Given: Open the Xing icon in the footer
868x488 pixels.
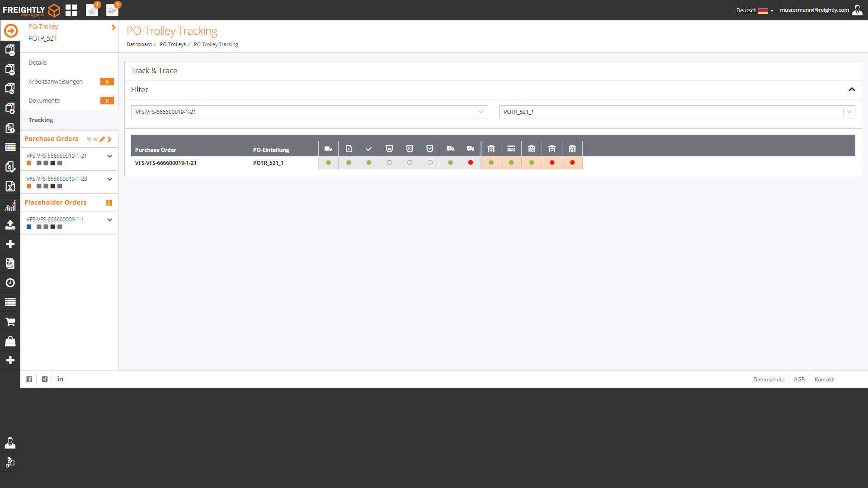Looking at the screenshot, I should point(45,379).
